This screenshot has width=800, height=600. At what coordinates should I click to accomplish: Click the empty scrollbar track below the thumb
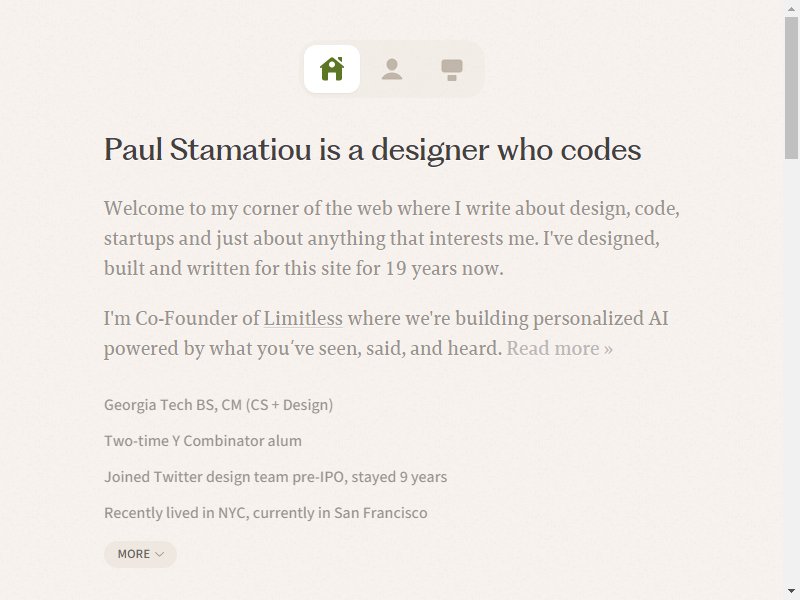point(791,371)
